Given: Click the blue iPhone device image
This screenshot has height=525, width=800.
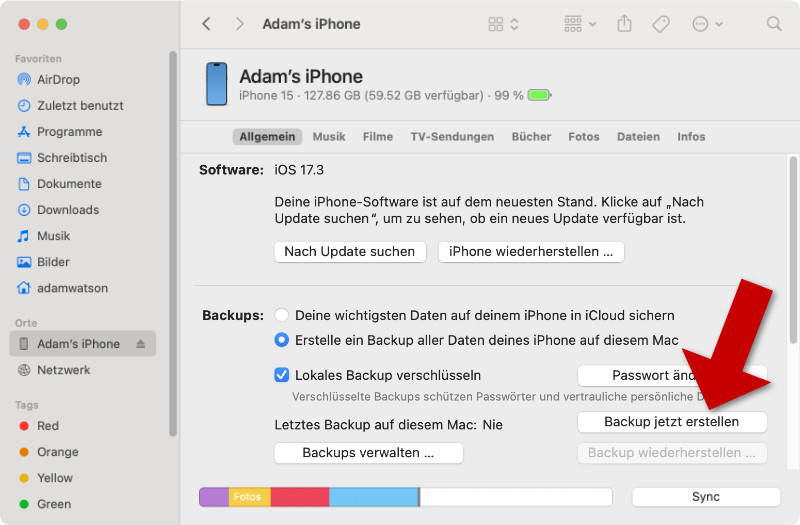Looking at the screenshot, I should (216, 84).
